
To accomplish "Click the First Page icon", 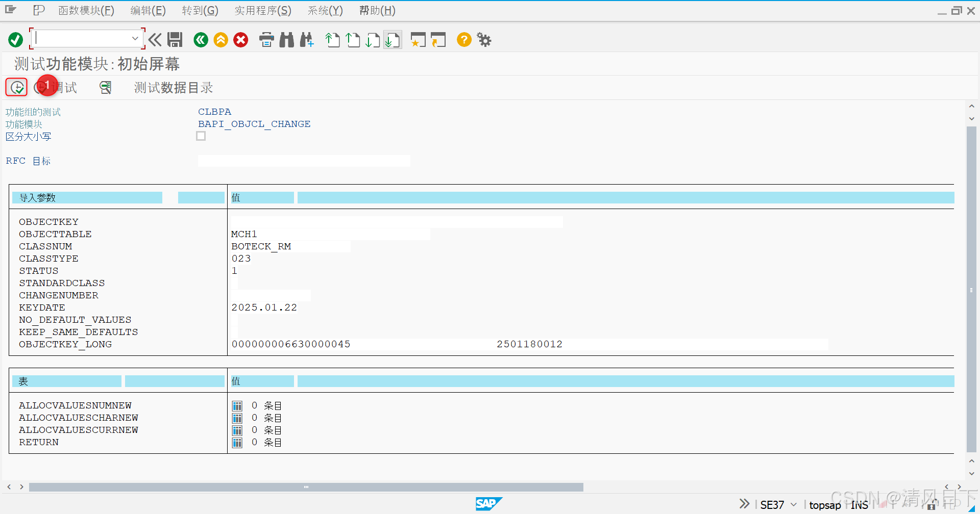I will (333, 40).
